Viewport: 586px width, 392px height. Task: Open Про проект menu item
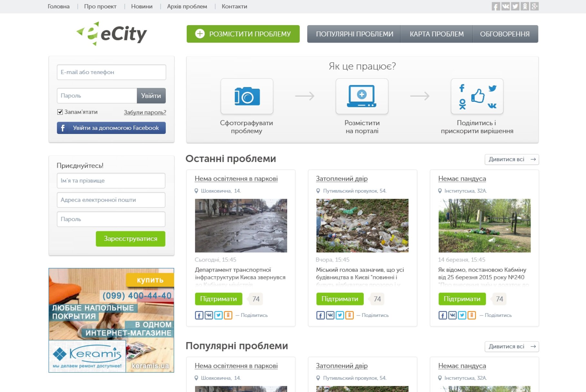click(x=100, y=6)
